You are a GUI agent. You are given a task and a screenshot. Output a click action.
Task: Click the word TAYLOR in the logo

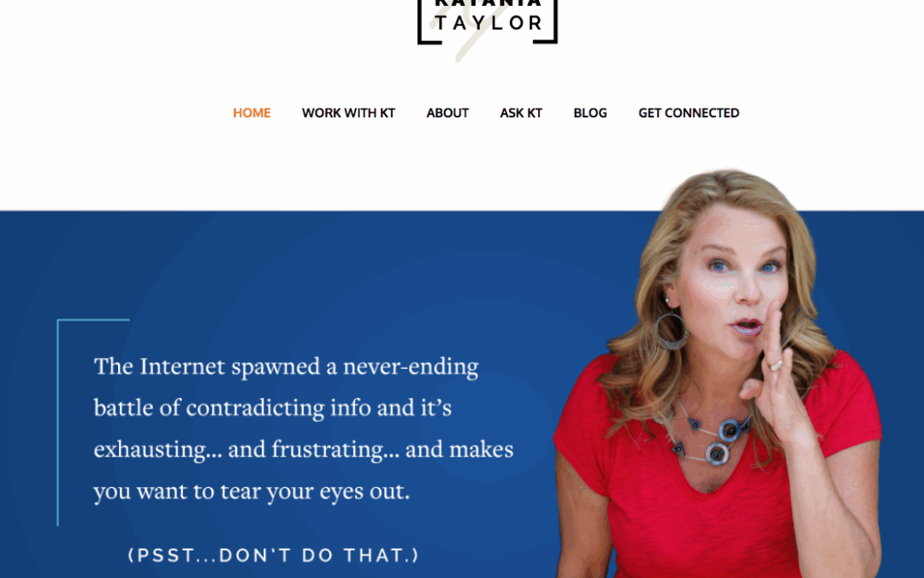coord(489,23)
